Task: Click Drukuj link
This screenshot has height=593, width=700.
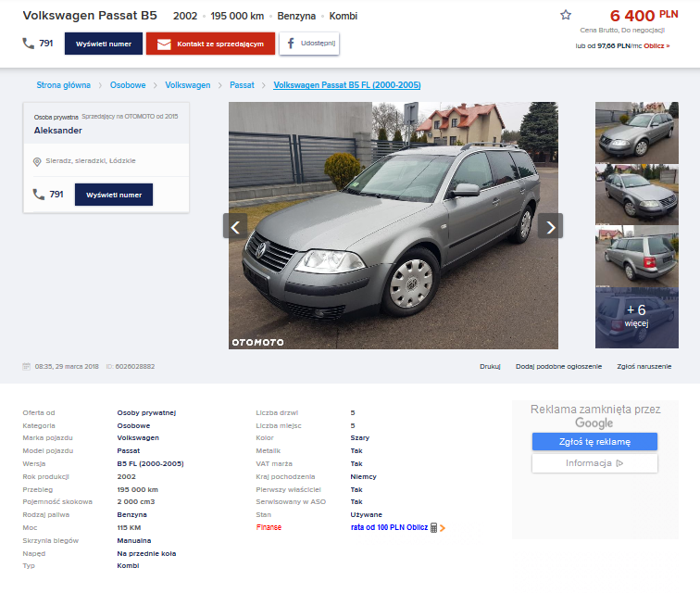Action: point(490,366)
